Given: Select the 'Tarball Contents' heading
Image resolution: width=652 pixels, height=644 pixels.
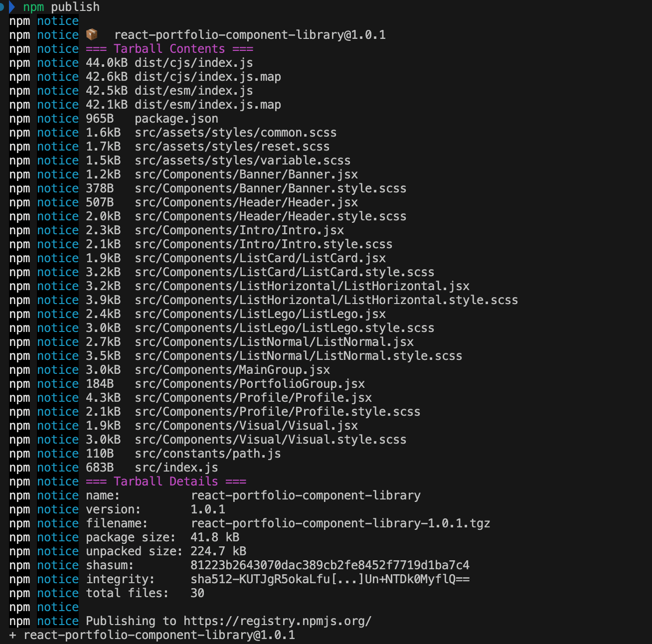Looking at the screenshot, I should (x=169, y=49).
